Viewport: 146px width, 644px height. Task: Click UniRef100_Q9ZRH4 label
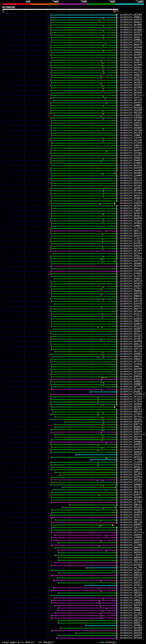131,404
